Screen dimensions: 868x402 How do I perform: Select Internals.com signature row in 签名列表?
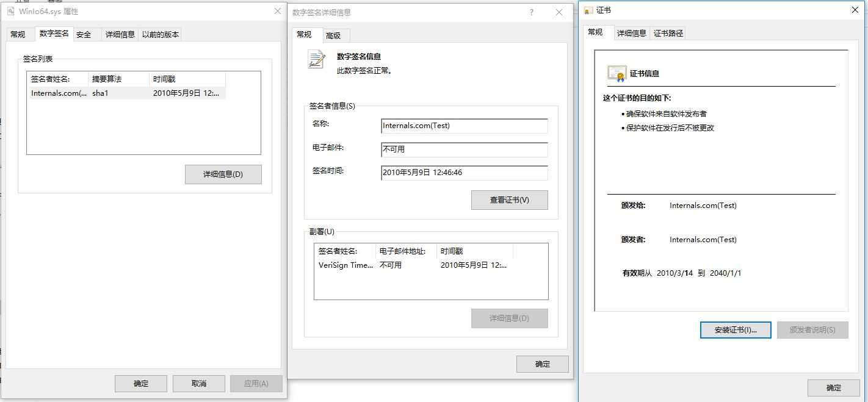[x=128, y=93]
